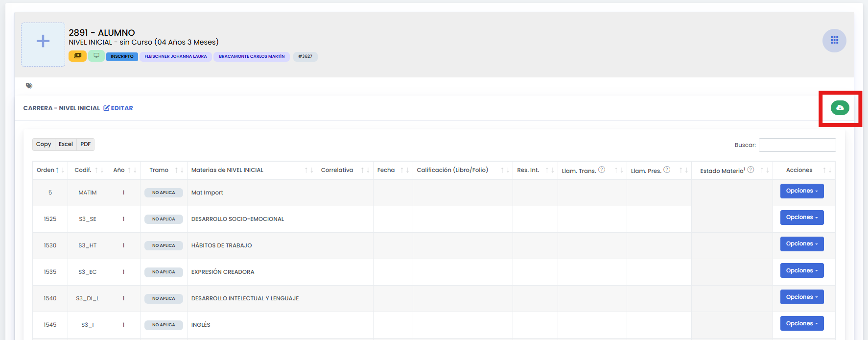Click code cell S3_I
The height and width of the screenshot is (340, 868).
88,325
